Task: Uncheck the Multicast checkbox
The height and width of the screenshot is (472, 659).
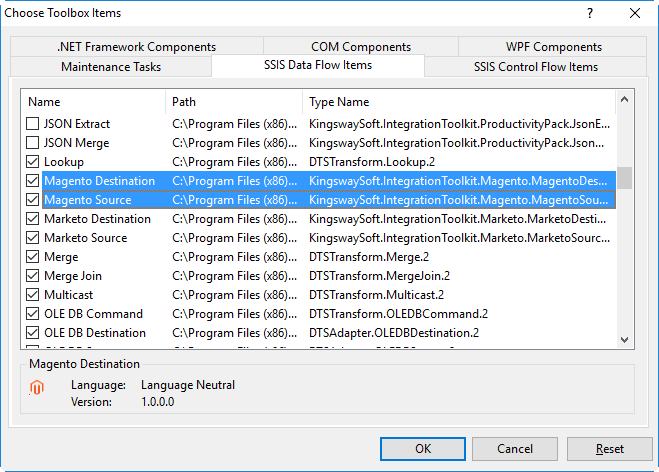Action: tap(32, 295)
